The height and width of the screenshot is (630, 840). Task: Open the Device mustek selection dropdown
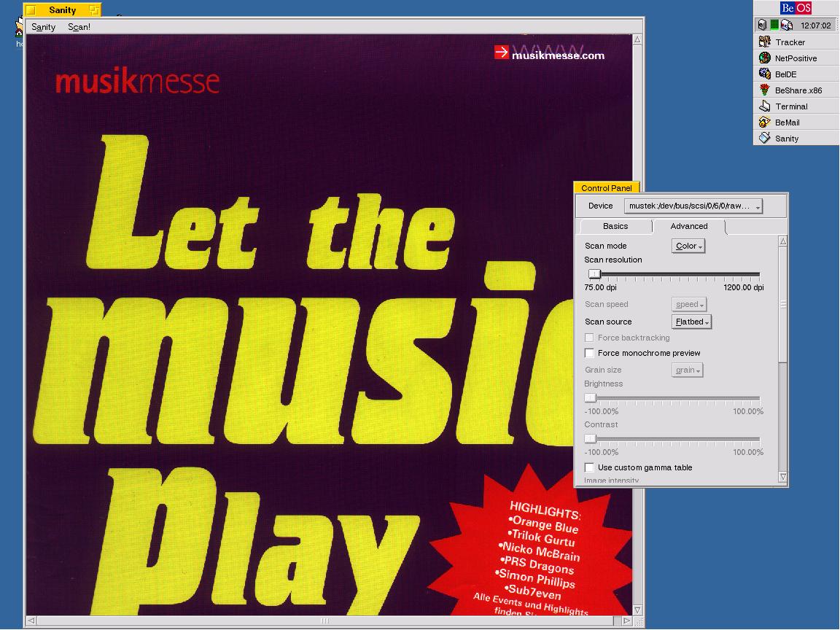pos(693,206)
